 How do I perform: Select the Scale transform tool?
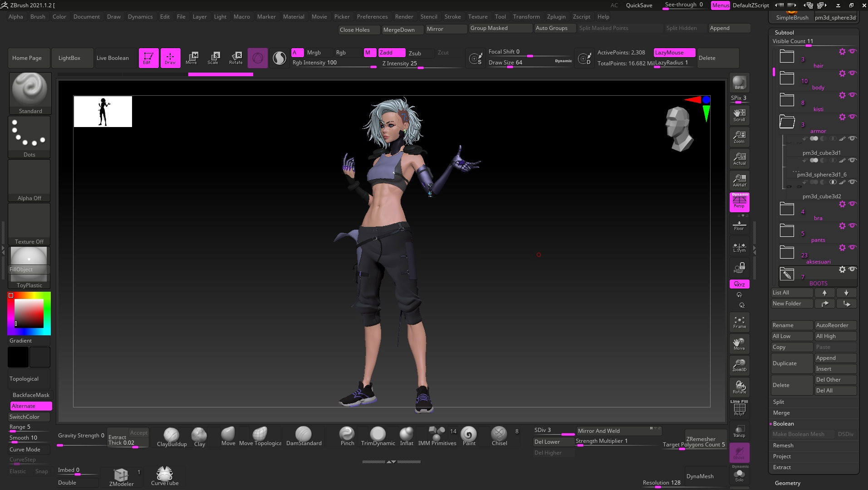(213, 58)
